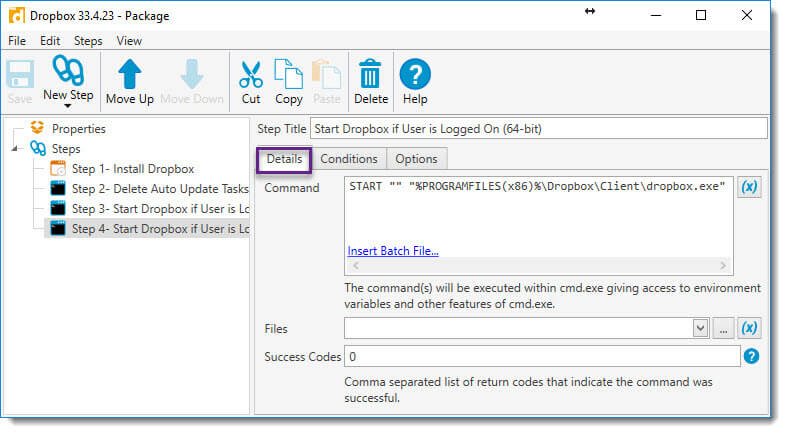The height and width of the screenshot is (433, 786).
Task: Insert variable button beside Command box
Action: pyautogui.click(x=749, y=187)
